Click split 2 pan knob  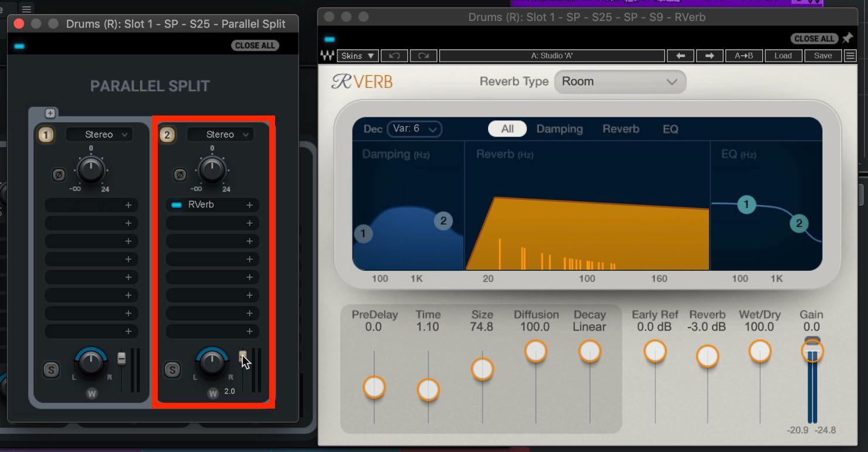(x=212, y=363)
